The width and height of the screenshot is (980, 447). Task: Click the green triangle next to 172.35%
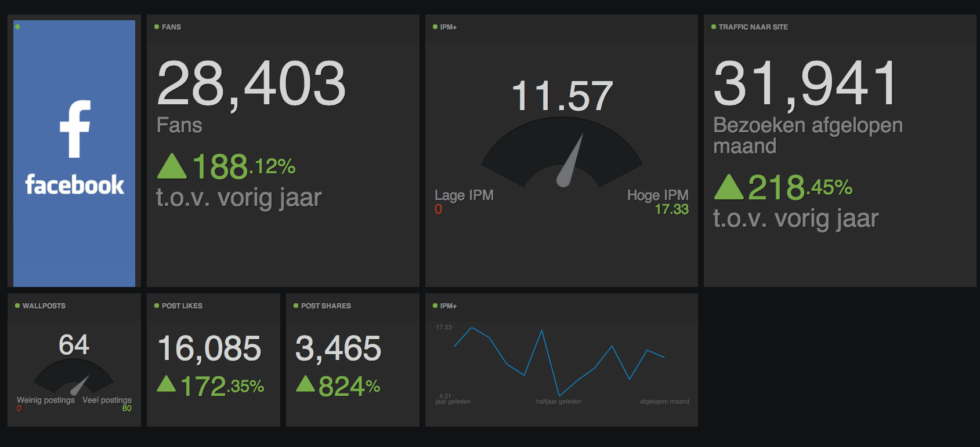tap(167, 384)
